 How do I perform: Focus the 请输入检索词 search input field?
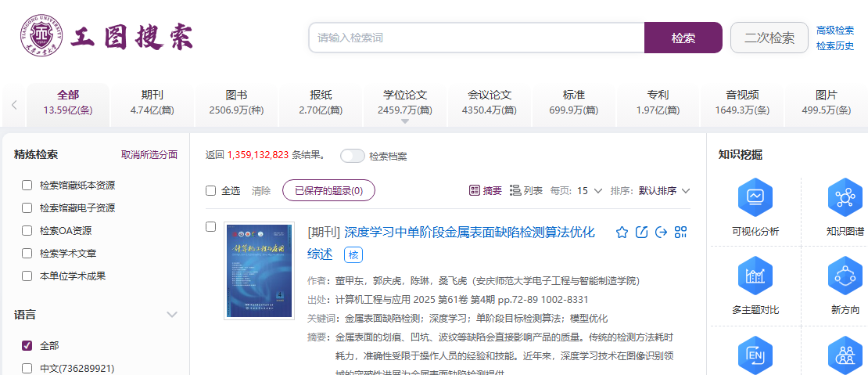point(475,38)
